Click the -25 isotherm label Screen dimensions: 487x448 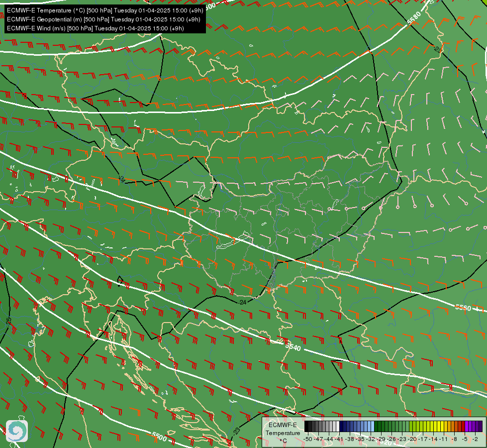[x=8, y=321]
